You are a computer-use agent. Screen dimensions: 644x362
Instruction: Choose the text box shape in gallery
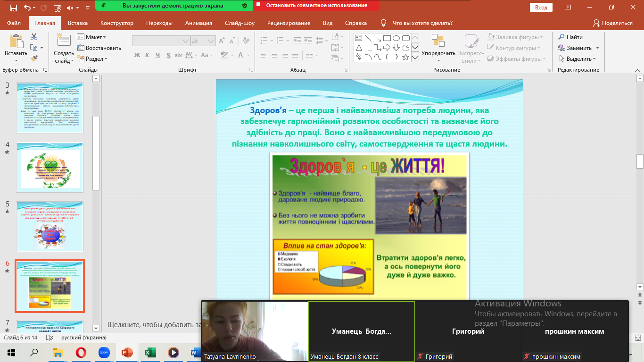tap(358, 38)
